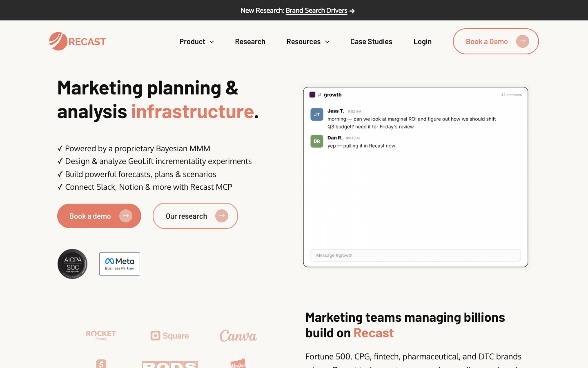Click the Book a Demo header button

pos(496,41)
